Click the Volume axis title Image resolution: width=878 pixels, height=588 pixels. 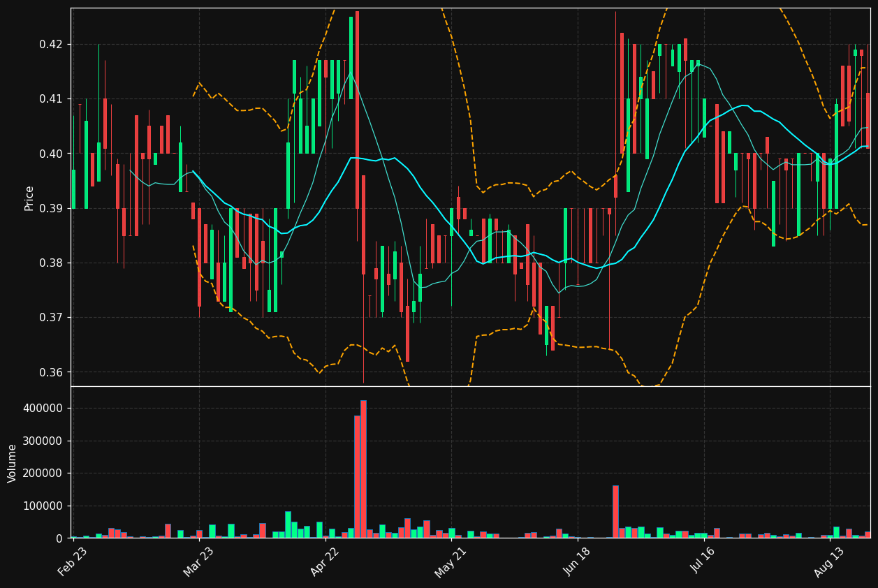(13, 463)
